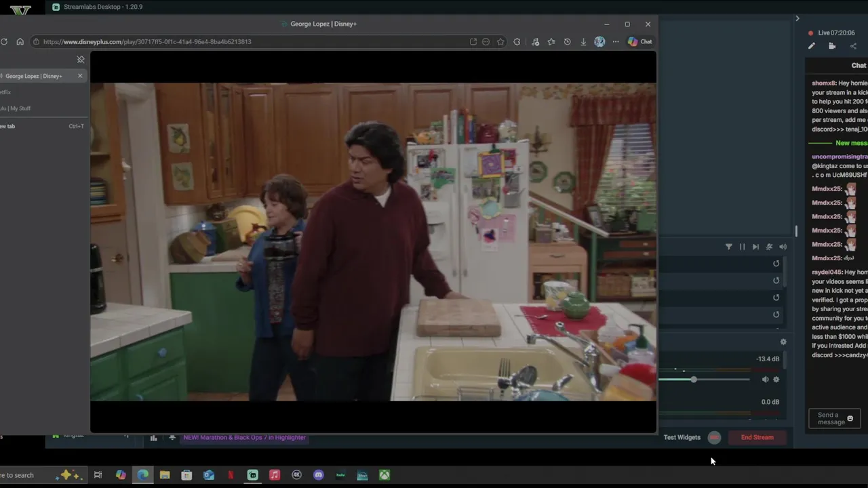Filter the recent events list

729,247
